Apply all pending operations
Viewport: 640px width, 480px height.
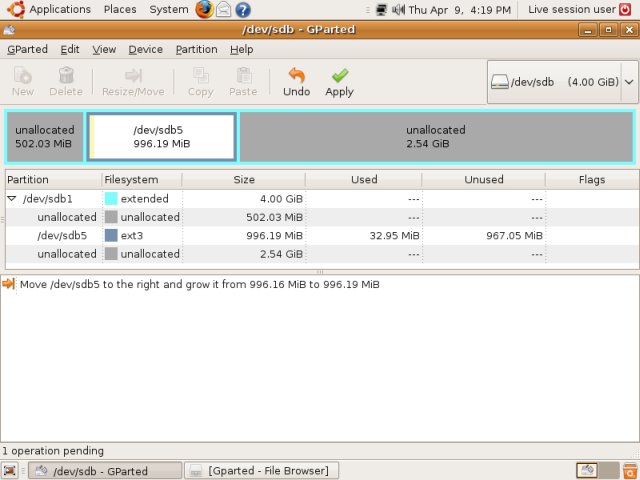tap(339, 82)
